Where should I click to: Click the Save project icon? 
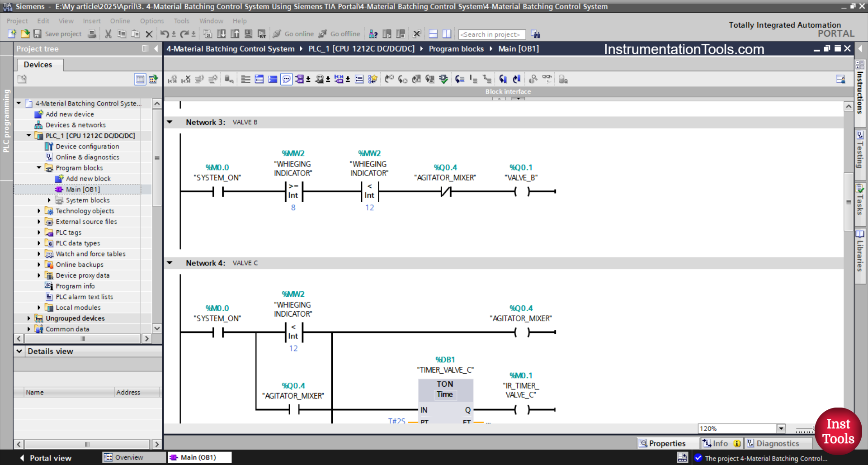pyautogui.click(x=38, y=34)
